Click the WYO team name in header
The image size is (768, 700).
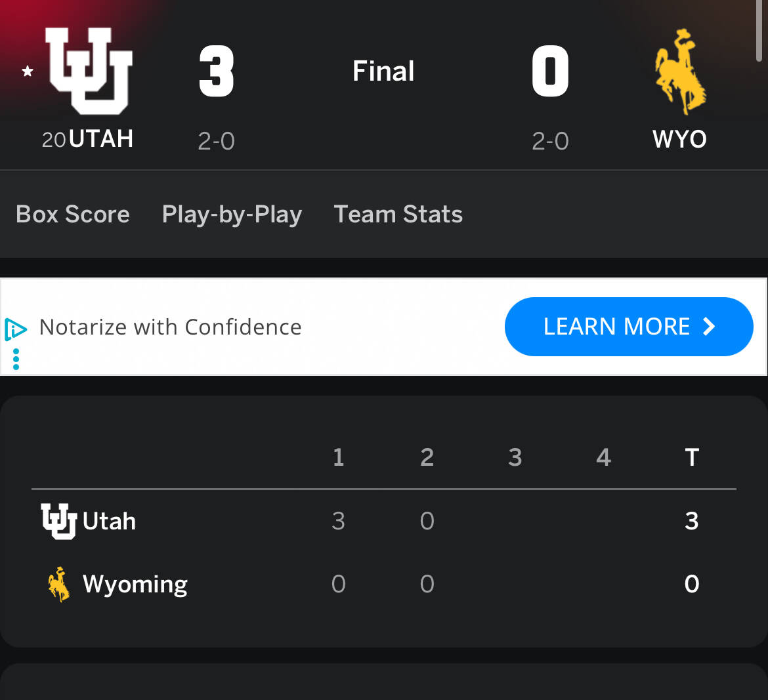click(x=679, y=139)
